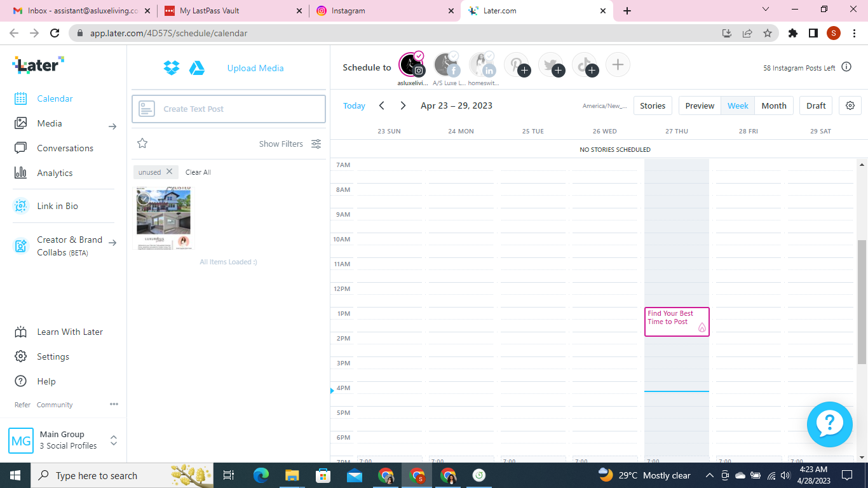Switch to Week view
Viewport: 868px width, 488px height.
[x=738, y=105]
